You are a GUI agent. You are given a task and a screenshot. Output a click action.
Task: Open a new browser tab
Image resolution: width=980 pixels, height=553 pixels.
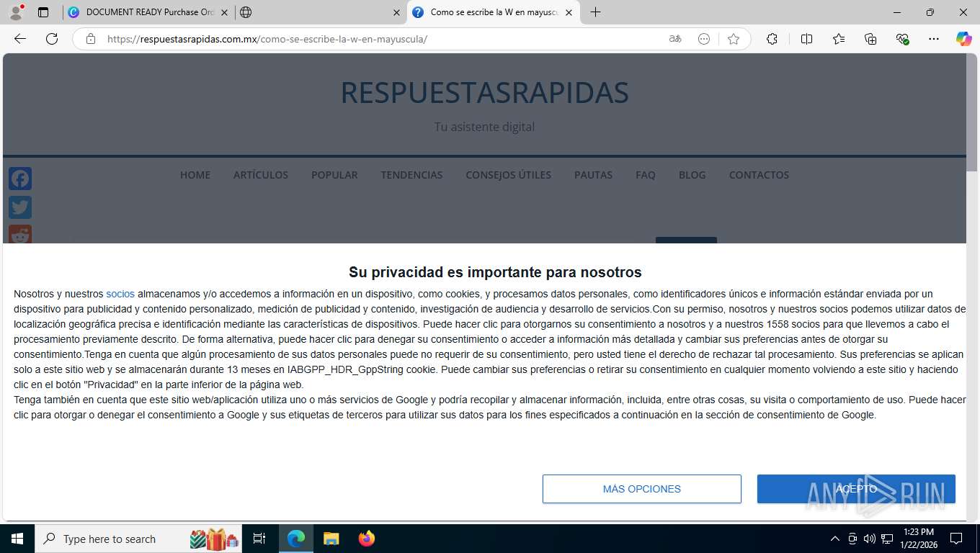click(x=595, y=12)
